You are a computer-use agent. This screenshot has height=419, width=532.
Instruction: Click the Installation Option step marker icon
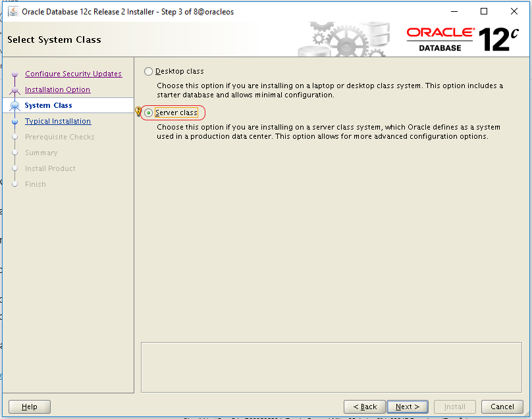click(14, 90)
